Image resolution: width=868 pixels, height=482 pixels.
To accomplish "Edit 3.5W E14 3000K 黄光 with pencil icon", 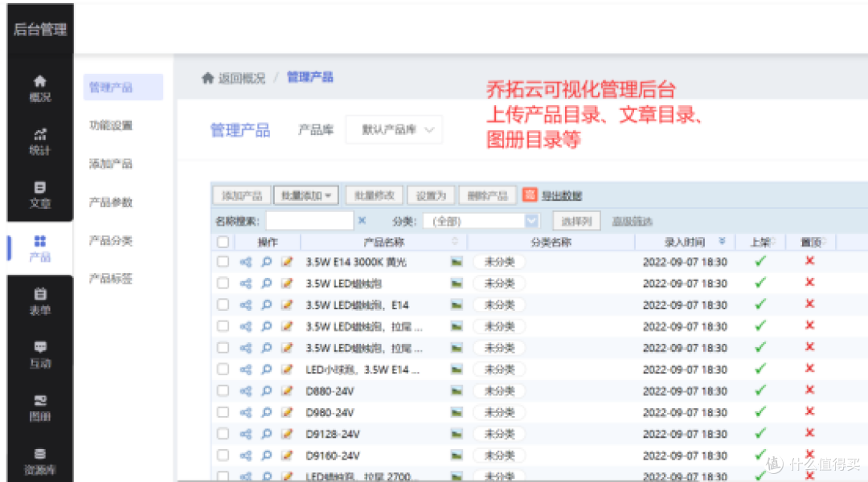I will coord(287,262).
